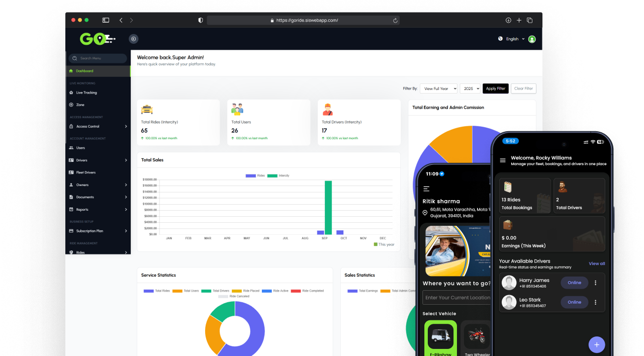644x356 pixels.
Task: Open the View Full Year dropdown
Action: (438, 88)
